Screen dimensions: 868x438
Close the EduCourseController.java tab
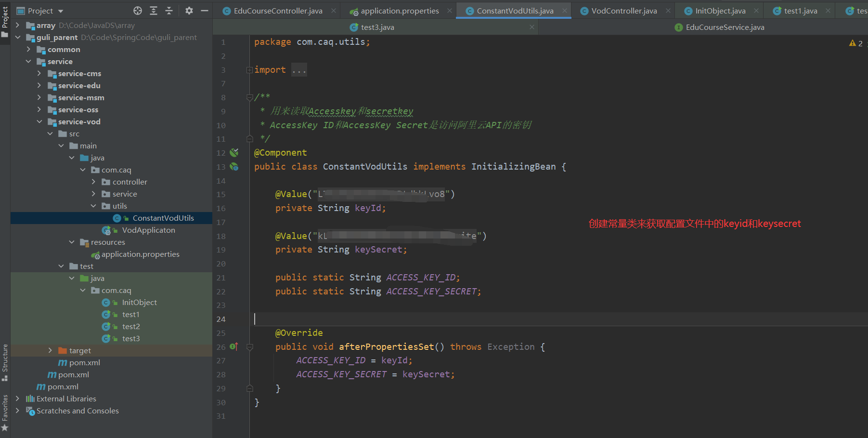point(334,11)
